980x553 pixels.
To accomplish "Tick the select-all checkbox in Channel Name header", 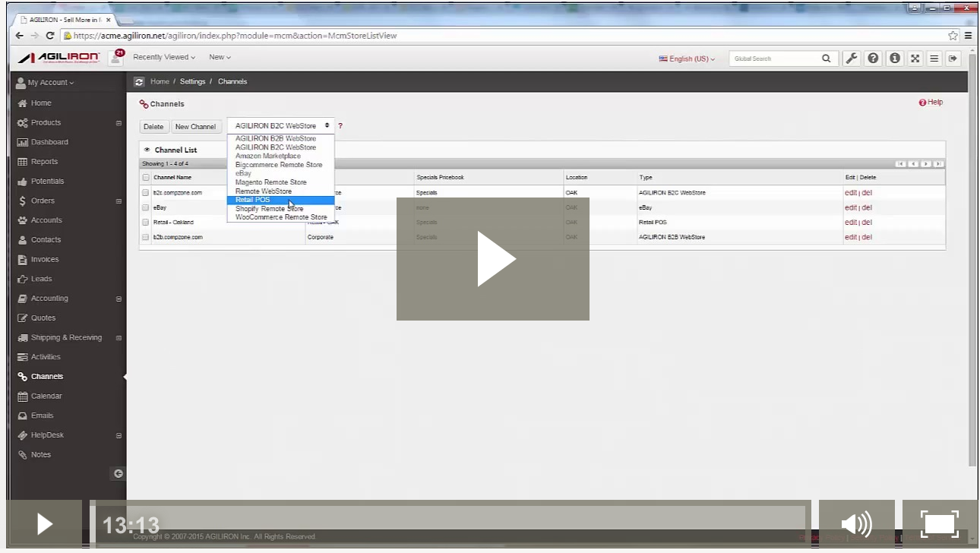I will (146, 178).
